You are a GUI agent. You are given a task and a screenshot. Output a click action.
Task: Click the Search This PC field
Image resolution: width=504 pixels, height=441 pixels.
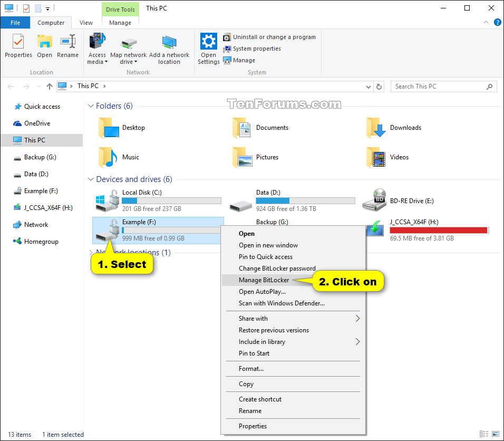coord(443,87)
